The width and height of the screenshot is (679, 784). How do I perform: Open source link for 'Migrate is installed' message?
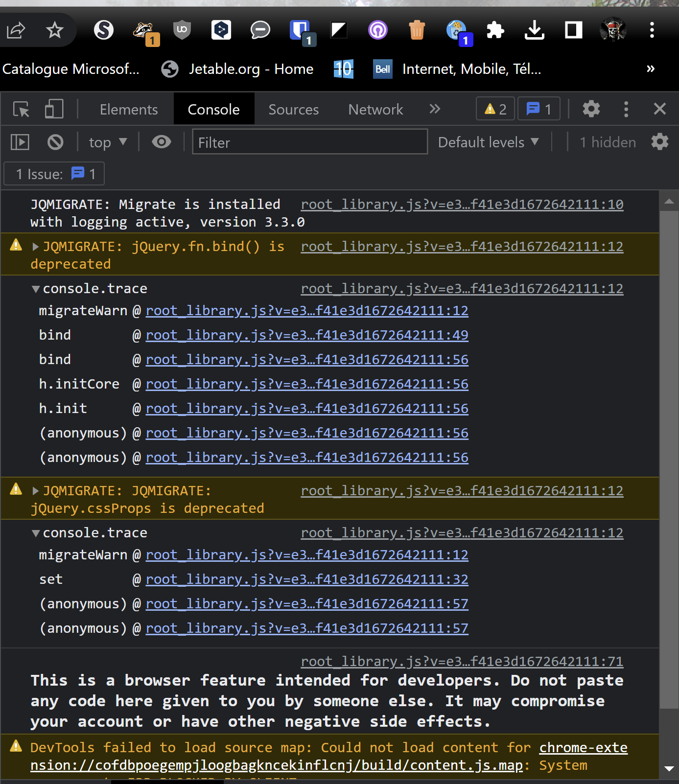pos(462,205)
